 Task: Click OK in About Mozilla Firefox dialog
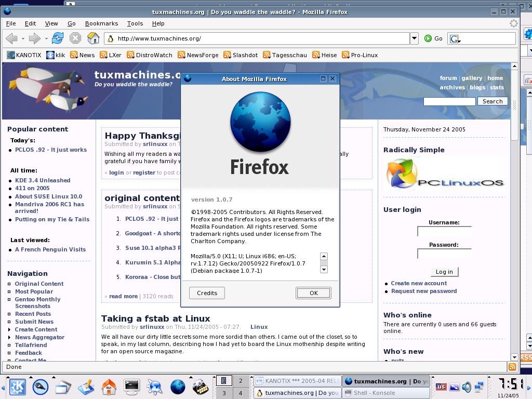point(313,293)
